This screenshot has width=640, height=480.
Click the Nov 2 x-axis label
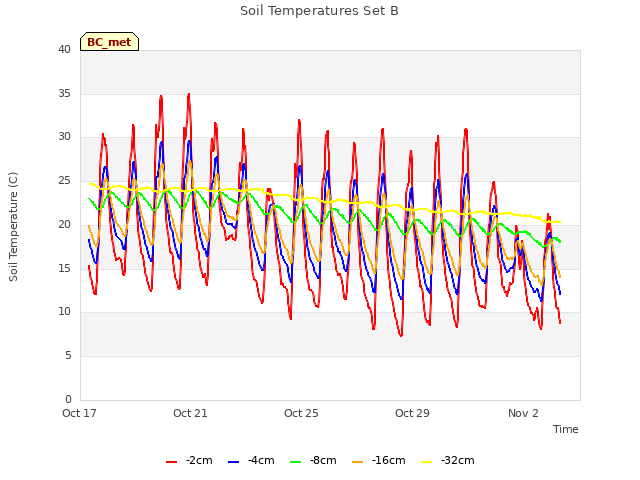pos(523,413)
